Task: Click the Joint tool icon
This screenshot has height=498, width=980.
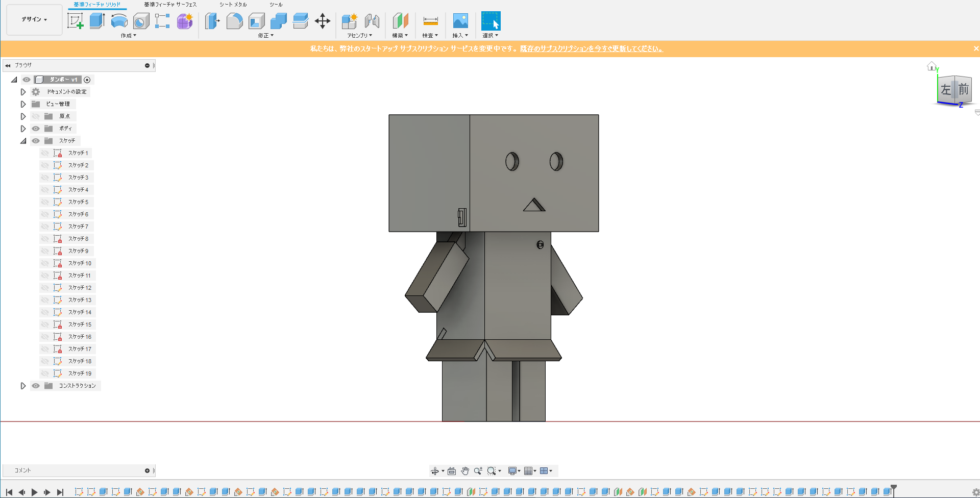Action: 372,21
